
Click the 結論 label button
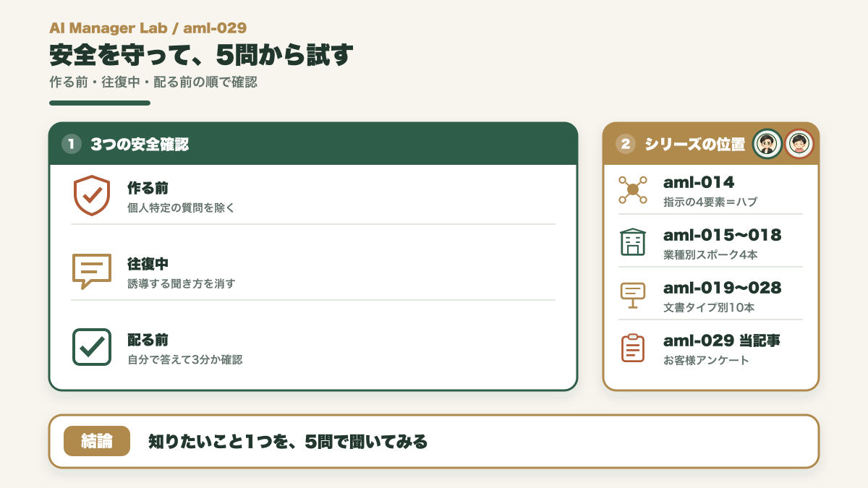pyautogui.click(x=97, y=441)
